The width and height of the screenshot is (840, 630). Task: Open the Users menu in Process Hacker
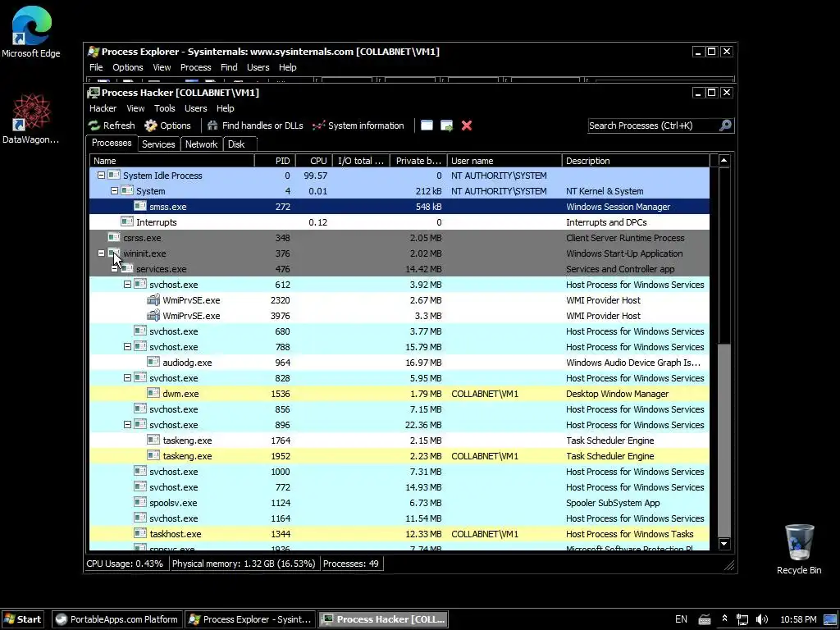click(195, 108)
